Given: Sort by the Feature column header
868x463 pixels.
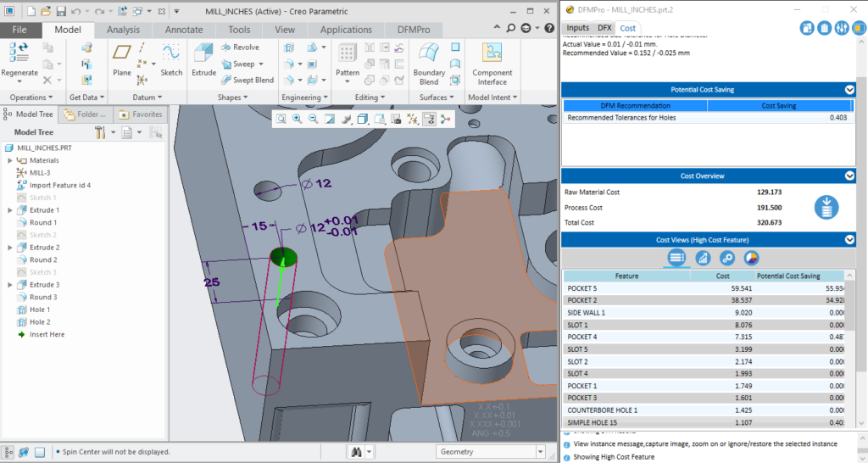Looking at the screenshot, I should 626,276.
